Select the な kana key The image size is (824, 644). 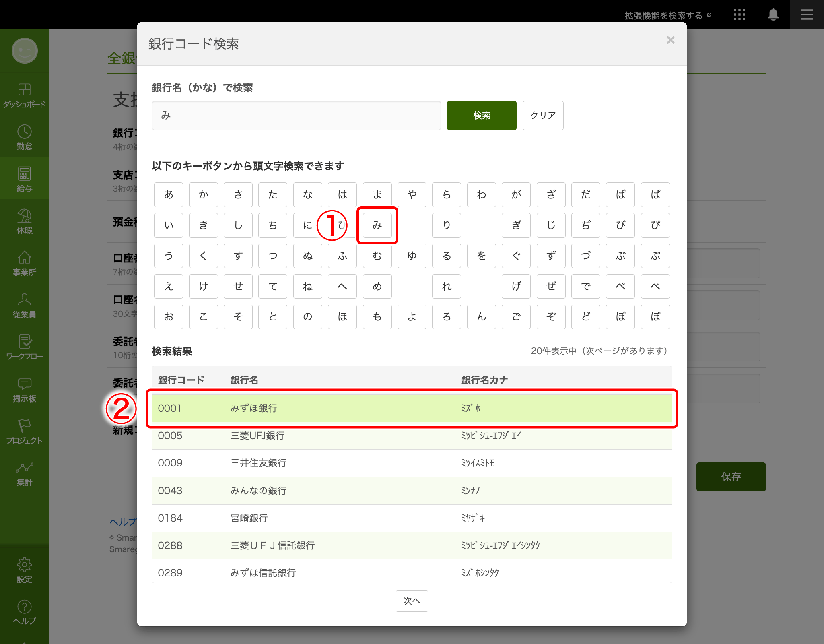(308, 195)
